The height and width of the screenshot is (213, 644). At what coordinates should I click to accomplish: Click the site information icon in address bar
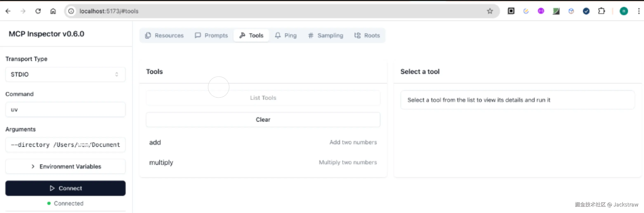point(71,11)
